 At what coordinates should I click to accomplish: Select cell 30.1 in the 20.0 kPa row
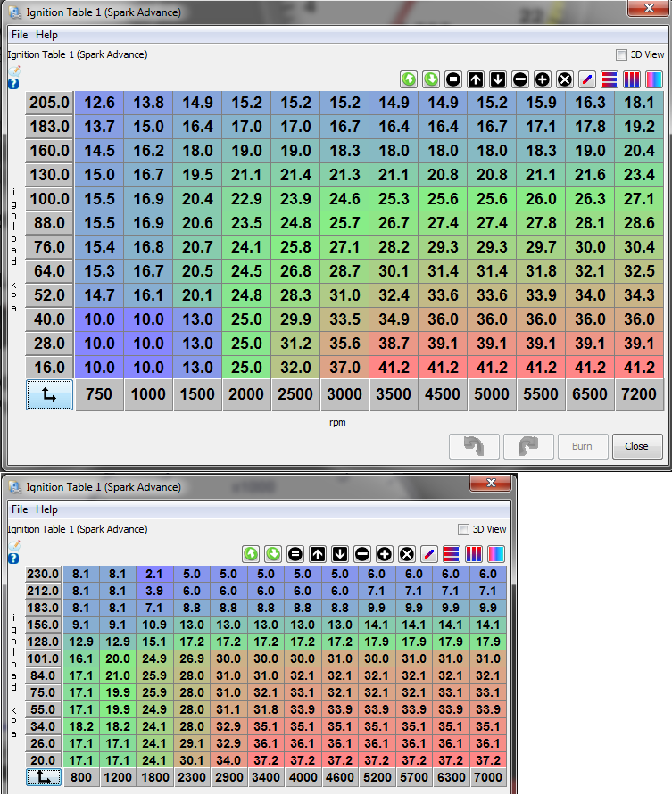tap(192, 760)
